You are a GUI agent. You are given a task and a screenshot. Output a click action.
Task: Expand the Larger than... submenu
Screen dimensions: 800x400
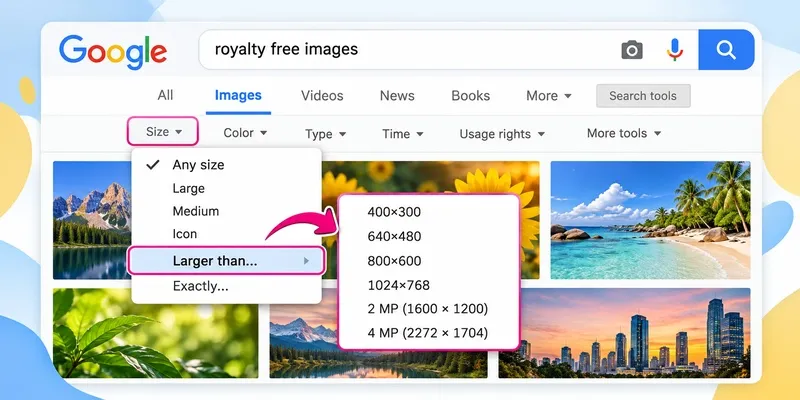point(226,261)
